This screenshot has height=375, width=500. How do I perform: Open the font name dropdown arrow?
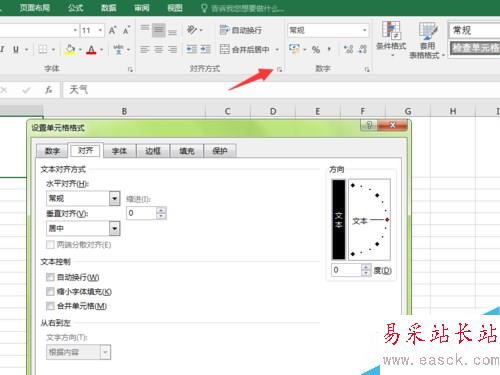75,30
